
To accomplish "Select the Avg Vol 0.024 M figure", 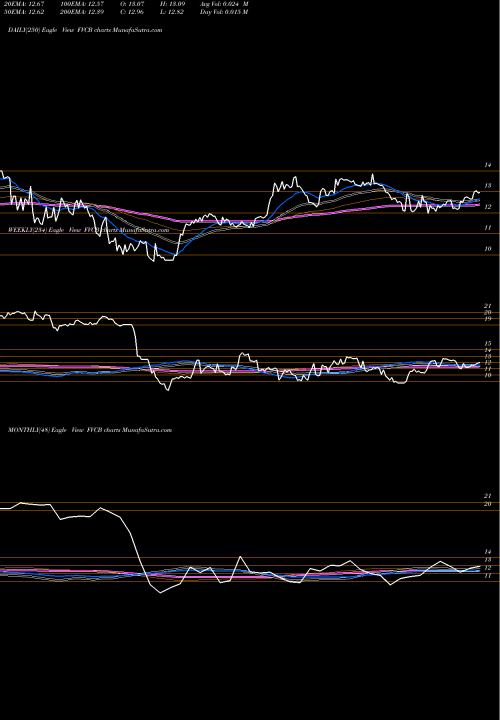I will (224, 4).
